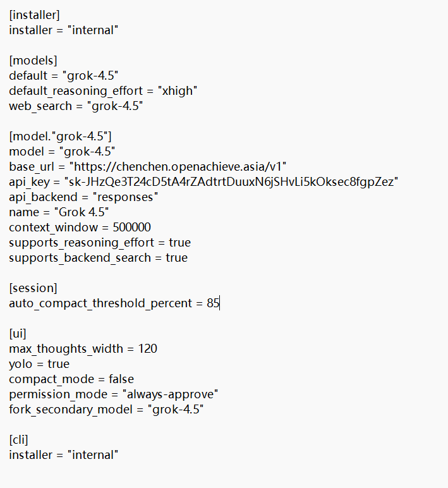Place cursor after auto_compact_threshold_percent 85
This screenshot has height=488, width=448.
click(219, 303)
